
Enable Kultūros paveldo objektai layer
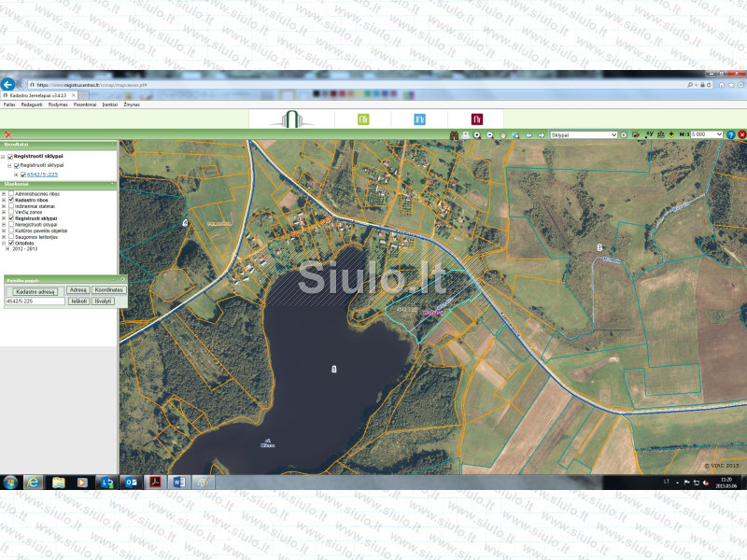(11, 231)
